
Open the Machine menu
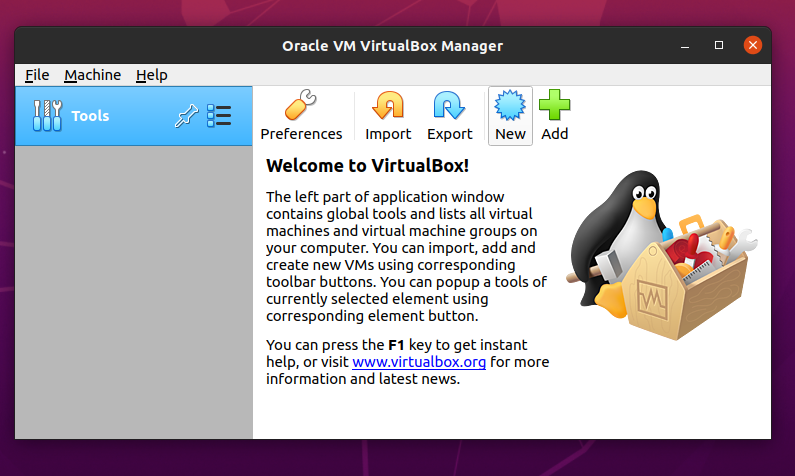(x=92, y=75)
